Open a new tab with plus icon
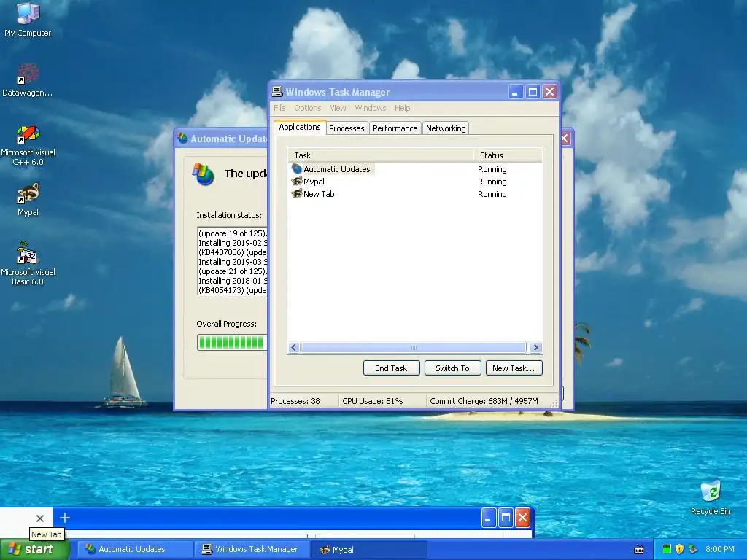747x560 pixels. pyautogui.click(x=65, y=518)
